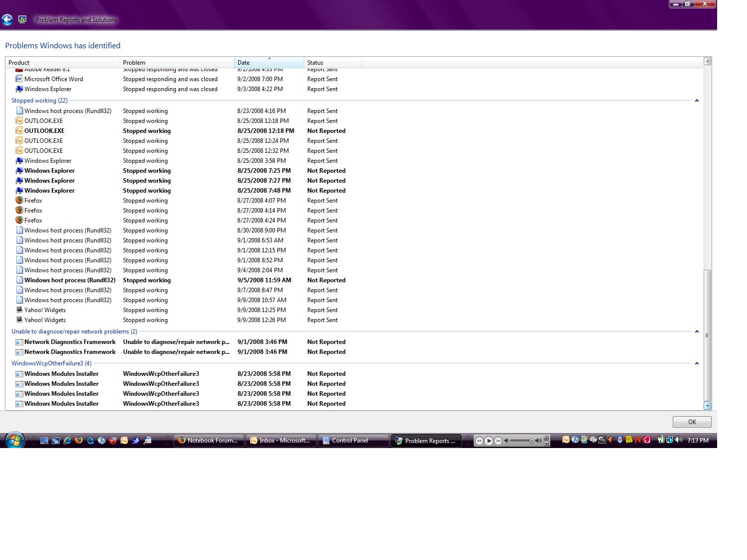Image resolution: width=747 pixels, height=560 pixels.
Task: Sort by the Date column header
Action: pyautogui.click(x=269, y=62)
